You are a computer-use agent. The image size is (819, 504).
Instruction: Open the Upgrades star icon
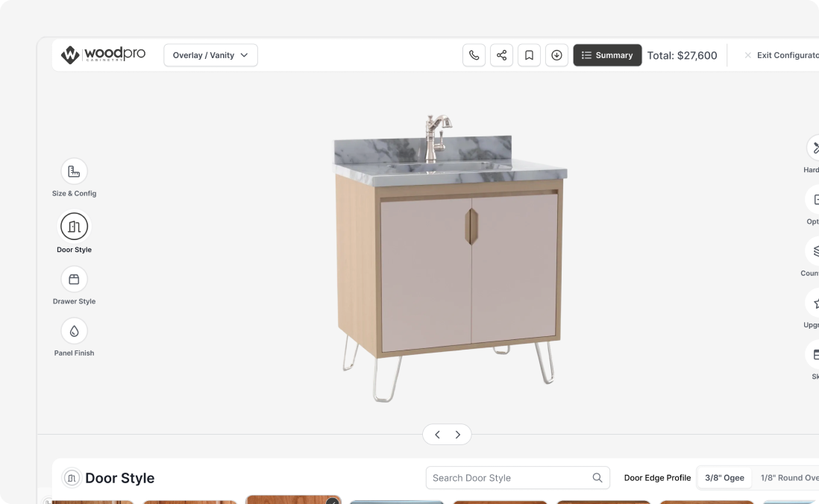tap(814, 303)
